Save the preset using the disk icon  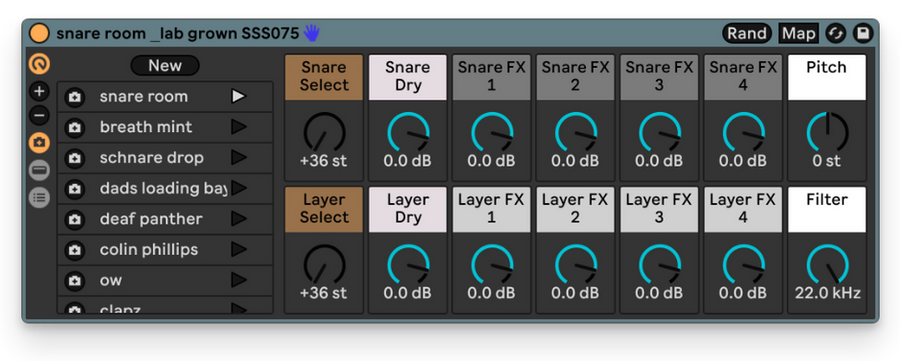862,33
